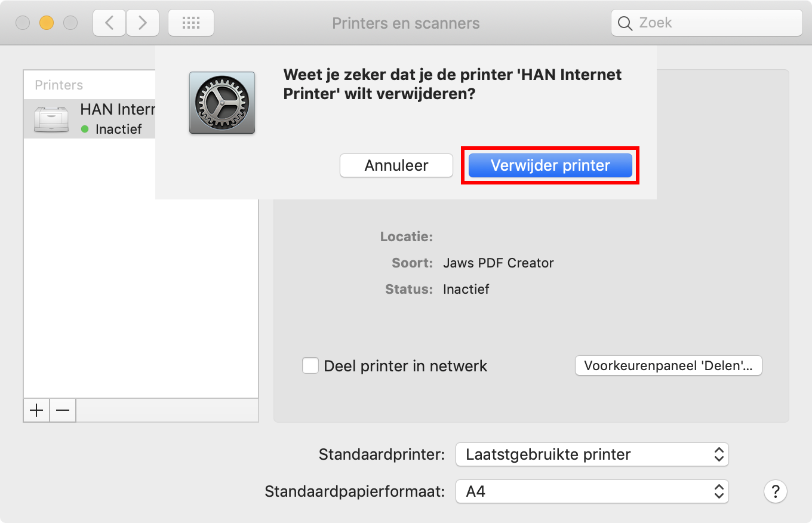Open the Show All preferences grid icon

click(x=191, y=22)
